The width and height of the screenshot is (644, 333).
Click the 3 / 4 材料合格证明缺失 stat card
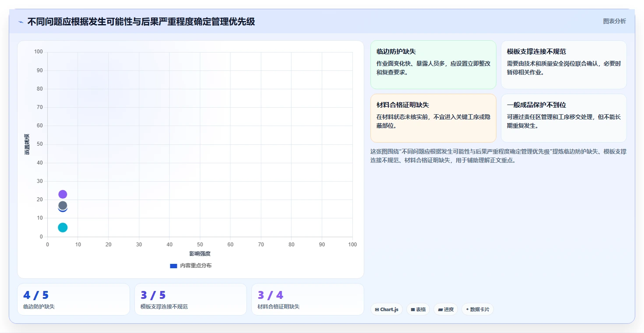point(308,299)
